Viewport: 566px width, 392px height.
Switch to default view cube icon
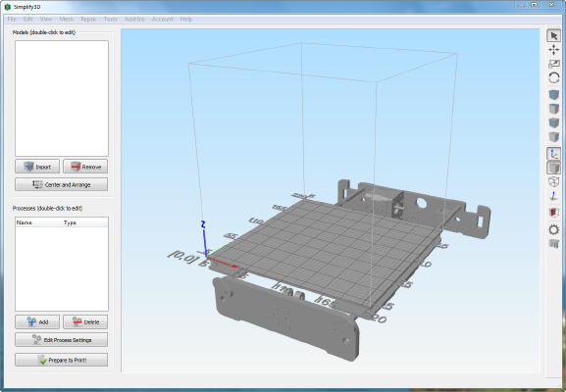[x=553, y=95]
